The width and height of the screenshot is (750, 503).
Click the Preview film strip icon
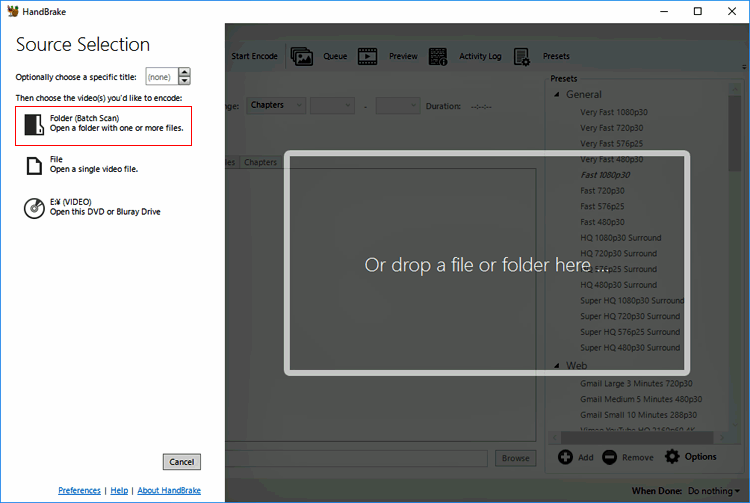tap(367, 56)
